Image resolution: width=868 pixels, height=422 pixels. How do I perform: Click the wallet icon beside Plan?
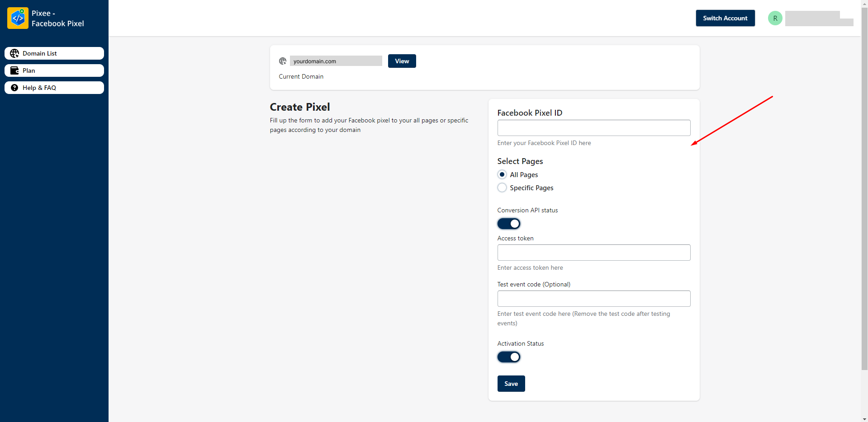[14, 70]
